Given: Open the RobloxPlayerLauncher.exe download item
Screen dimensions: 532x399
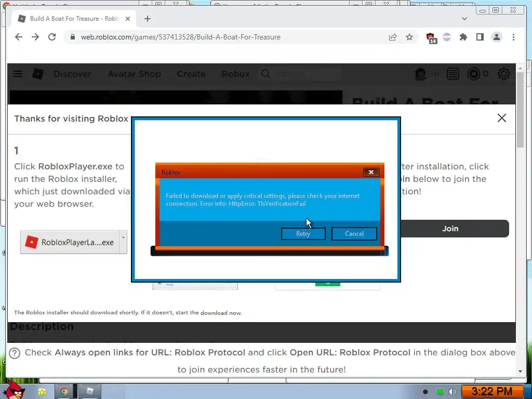Looking at the screenshot, I should 70,242.
